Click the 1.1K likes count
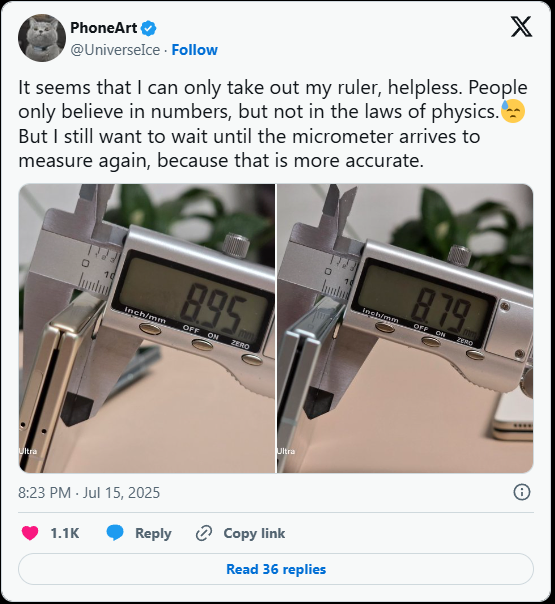The height and width of the screenshot is (604, 555). [x=65, y=534]
